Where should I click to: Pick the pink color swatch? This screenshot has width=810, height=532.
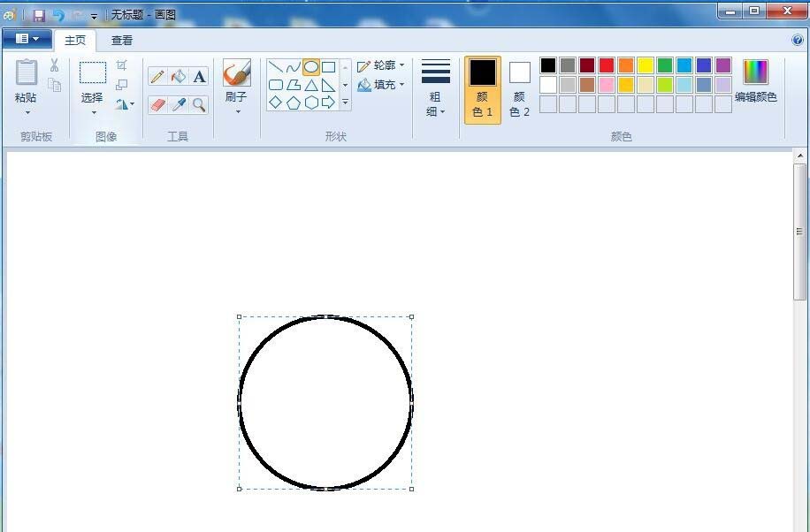click(607, 85)
